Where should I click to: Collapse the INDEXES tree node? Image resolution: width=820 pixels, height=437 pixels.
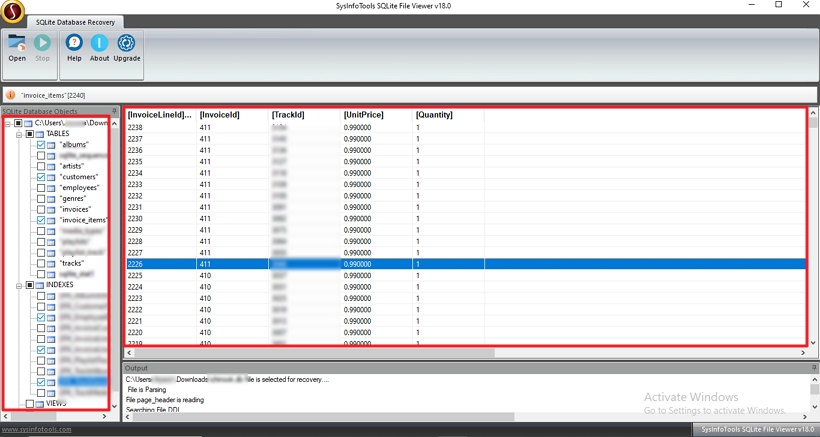19,285
